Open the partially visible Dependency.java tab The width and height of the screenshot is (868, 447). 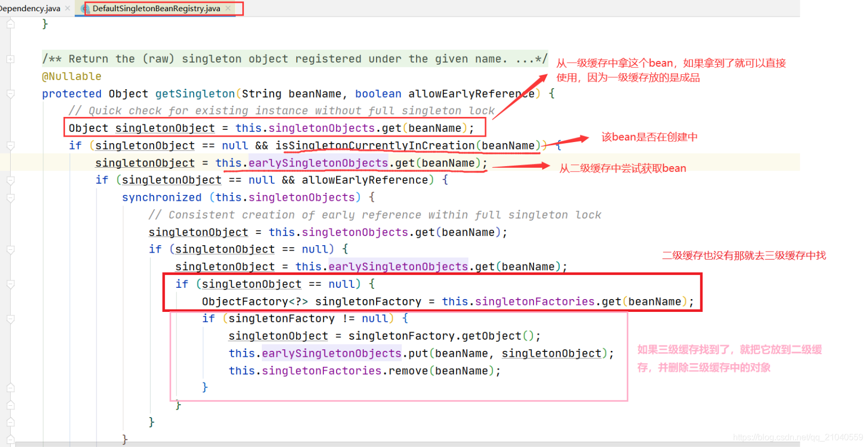click(30, 9)
